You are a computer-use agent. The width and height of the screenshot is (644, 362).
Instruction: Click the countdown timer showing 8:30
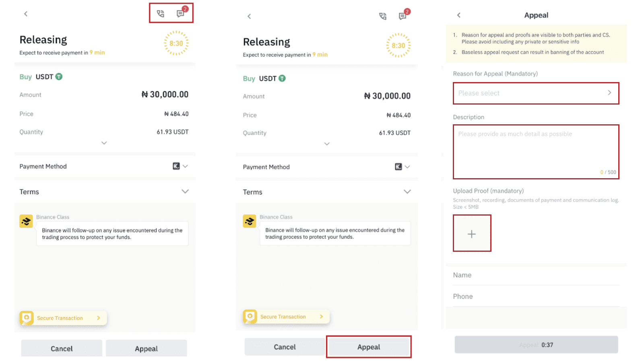(x=176, y=43)
